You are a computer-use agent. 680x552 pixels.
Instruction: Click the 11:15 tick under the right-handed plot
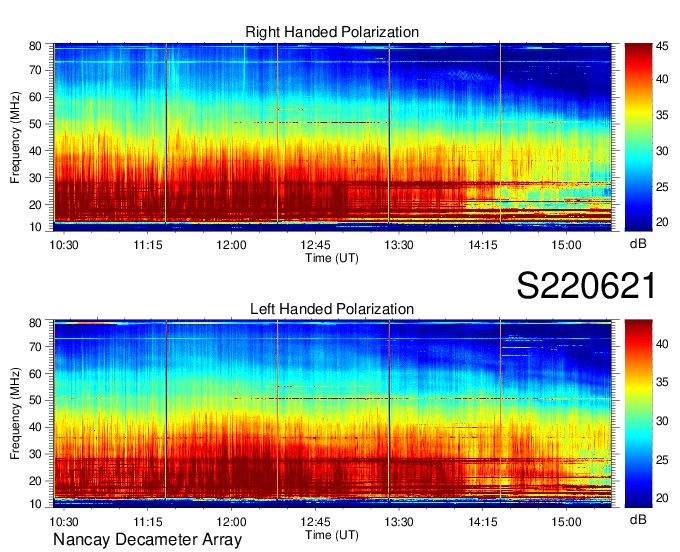147,245
